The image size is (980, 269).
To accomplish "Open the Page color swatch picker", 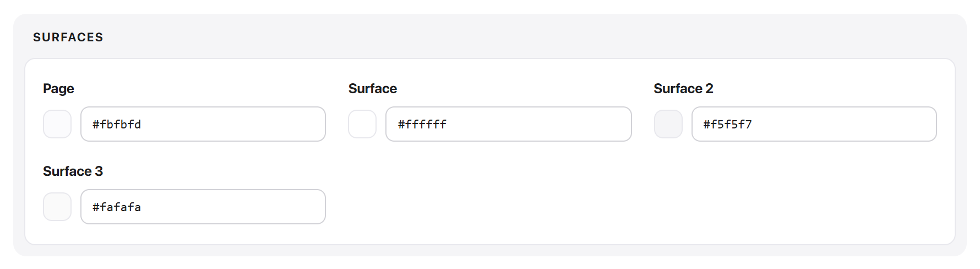I will pos(57,124).
